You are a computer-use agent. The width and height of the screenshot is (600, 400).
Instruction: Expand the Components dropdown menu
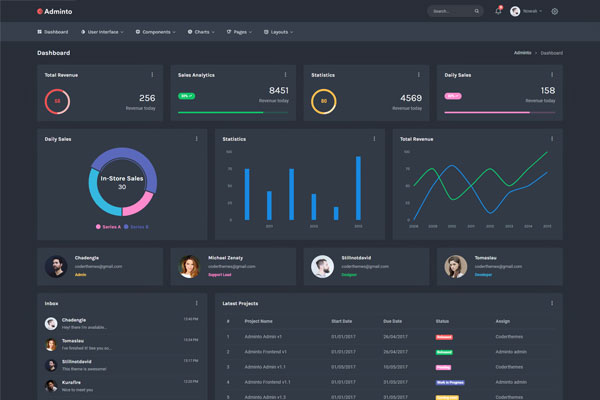[x=155, y=32]
